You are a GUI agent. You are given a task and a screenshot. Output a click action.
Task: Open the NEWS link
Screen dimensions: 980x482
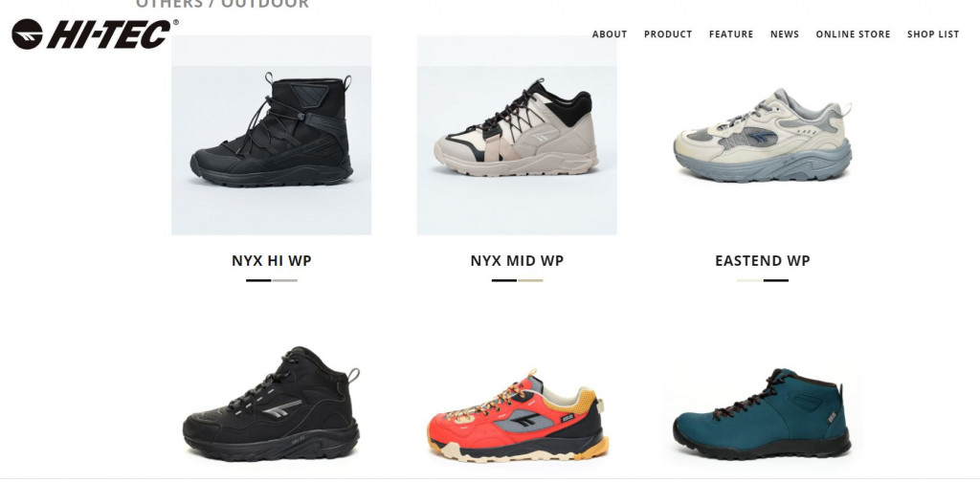click(785, 34)
